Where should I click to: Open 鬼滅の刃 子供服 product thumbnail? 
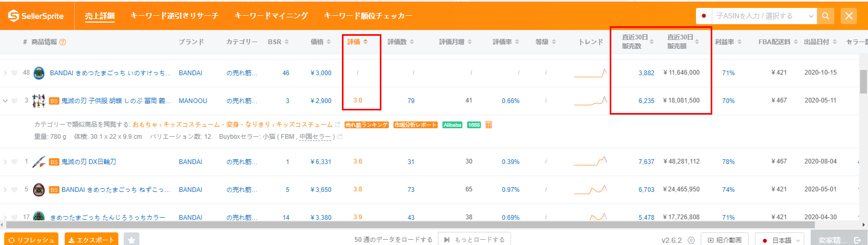click(39, 101)
